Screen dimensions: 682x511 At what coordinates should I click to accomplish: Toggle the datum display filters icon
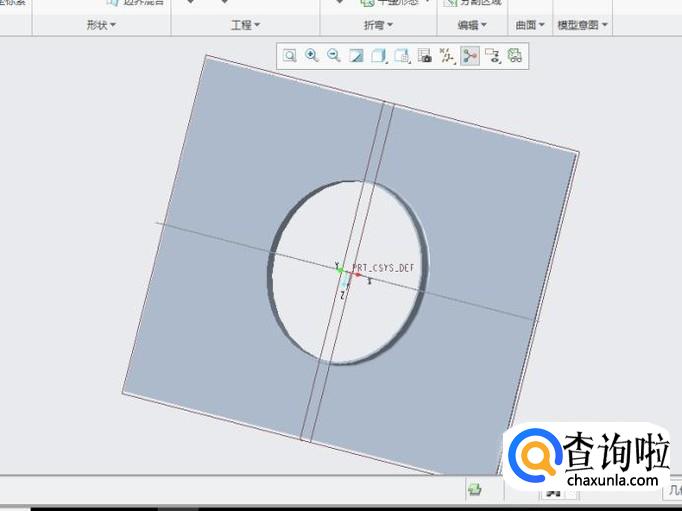coord(447,56)
